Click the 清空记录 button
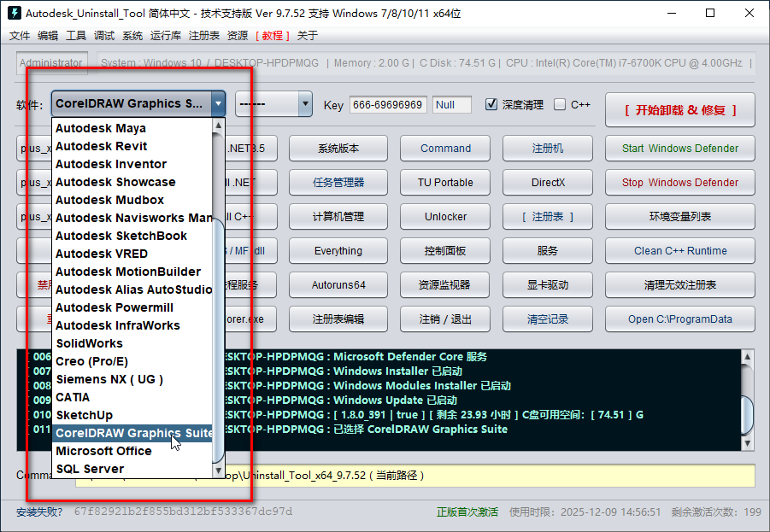Viewport: 770px width, 532px height. (548, 319)
